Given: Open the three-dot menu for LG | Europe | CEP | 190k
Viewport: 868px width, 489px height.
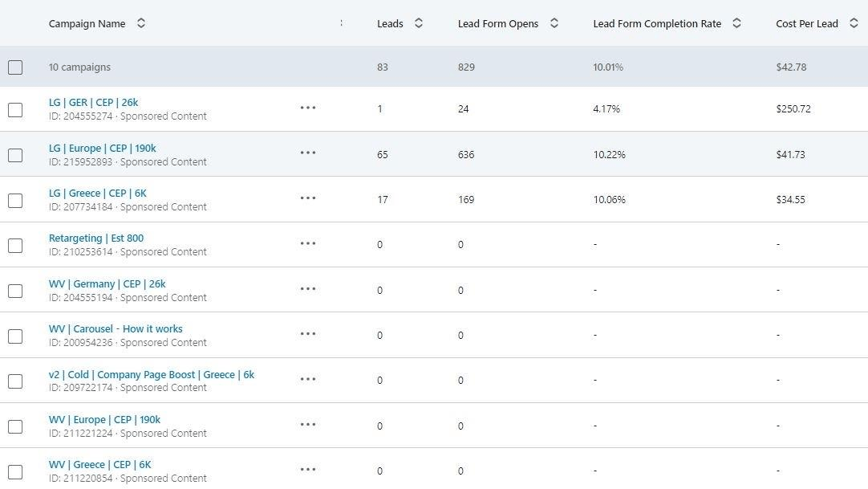Looking at the screenshot, I should tap(308, 153).
